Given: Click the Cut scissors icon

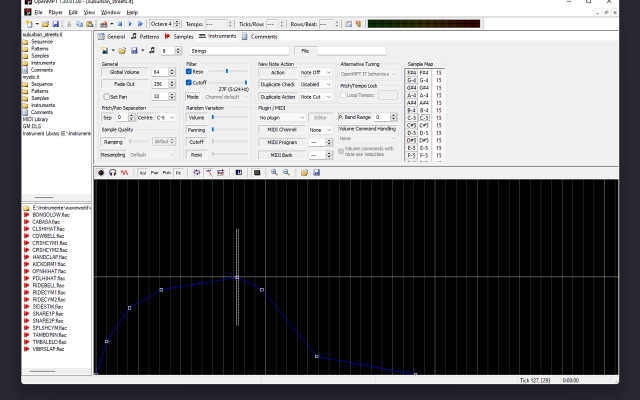Looking at the screenshot, I should pos(69,24).
